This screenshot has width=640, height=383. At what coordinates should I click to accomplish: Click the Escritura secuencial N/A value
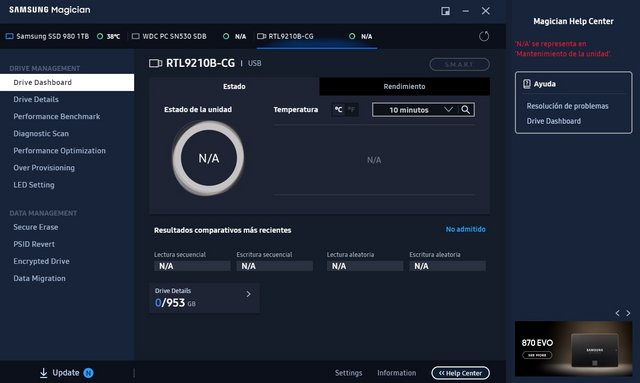(274, 266)
